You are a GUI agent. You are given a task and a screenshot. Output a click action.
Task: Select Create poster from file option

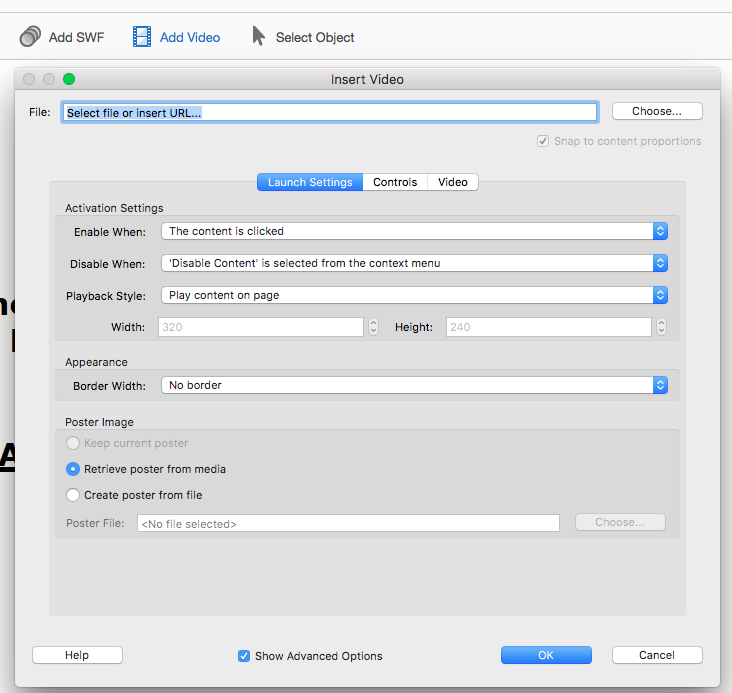point(73,495)
